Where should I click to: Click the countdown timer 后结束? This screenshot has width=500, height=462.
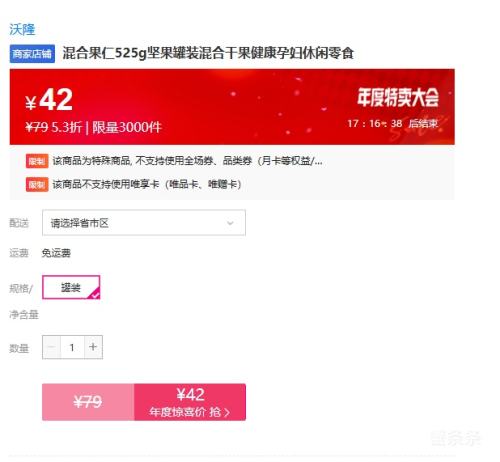point(393,124)
